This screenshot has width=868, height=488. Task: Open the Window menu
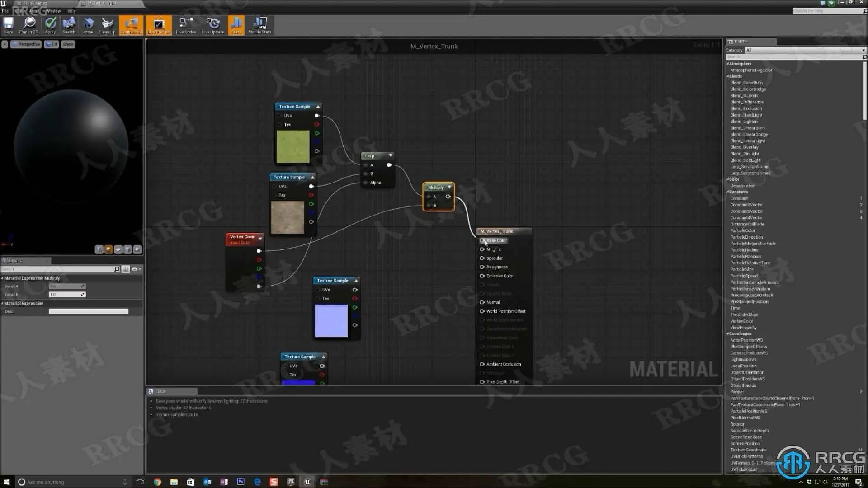click(53, 11)
